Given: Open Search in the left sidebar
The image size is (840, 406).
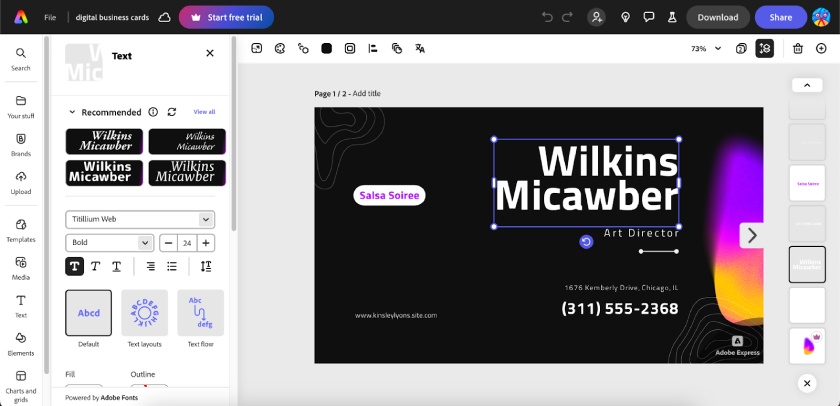Looking at the screenshot, I should [x=20, y=59].
